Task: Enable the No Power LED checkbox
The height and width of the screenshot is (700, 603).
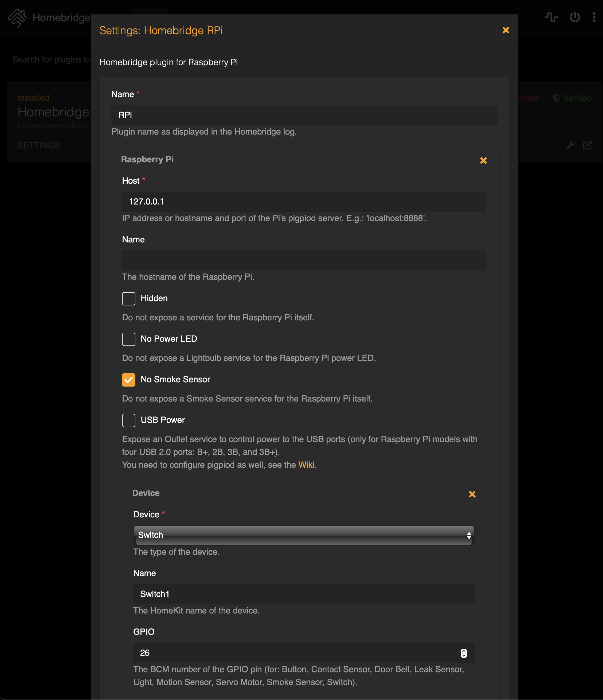Action: click(x=128, y=339)
